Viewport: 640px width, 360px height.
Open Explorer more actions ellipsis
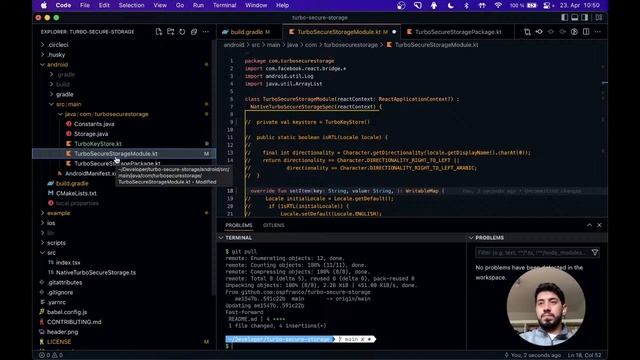click(206, 32)
